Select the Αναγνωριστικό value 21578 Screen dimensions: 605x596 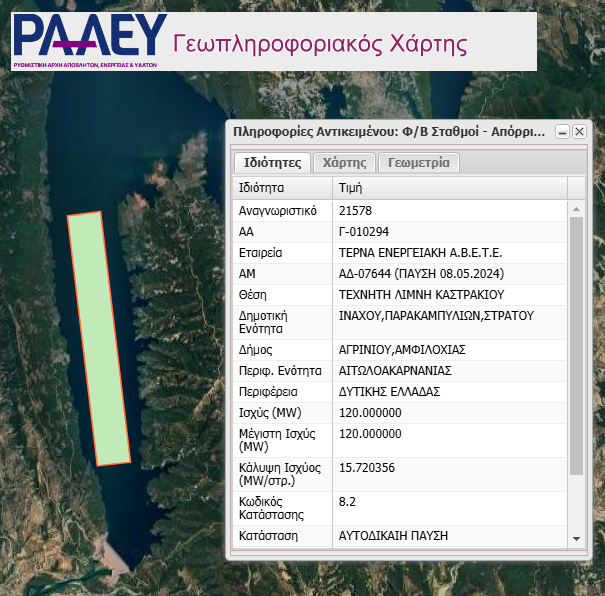356,211
